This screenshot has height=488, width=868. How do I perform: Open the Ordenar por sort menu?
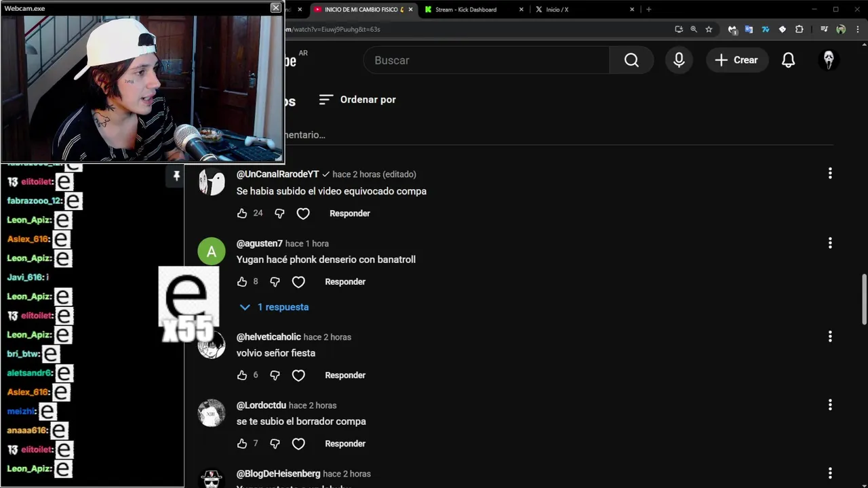pyautogui.click(x=357, y=100)
